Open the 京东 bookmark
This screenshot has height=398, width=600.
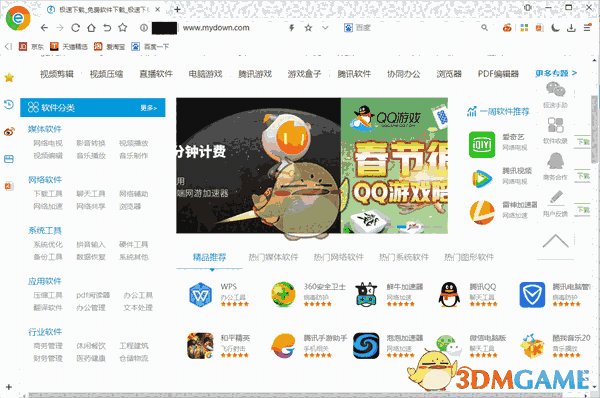[31, 47]
